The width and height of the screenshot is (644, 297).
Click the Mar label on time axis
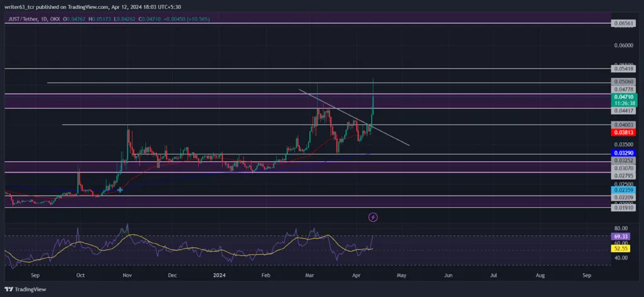[311, 275]
